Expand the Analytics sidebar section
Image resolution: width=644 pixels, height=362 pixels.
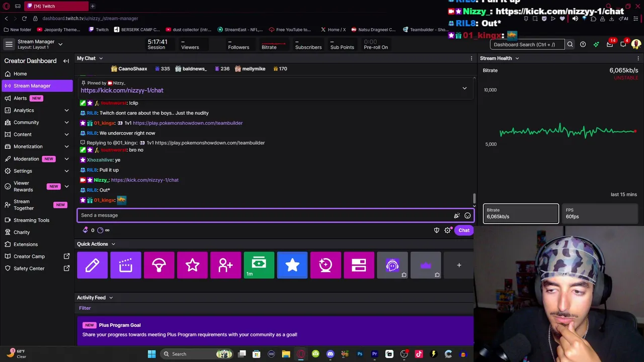pos(66,110)
